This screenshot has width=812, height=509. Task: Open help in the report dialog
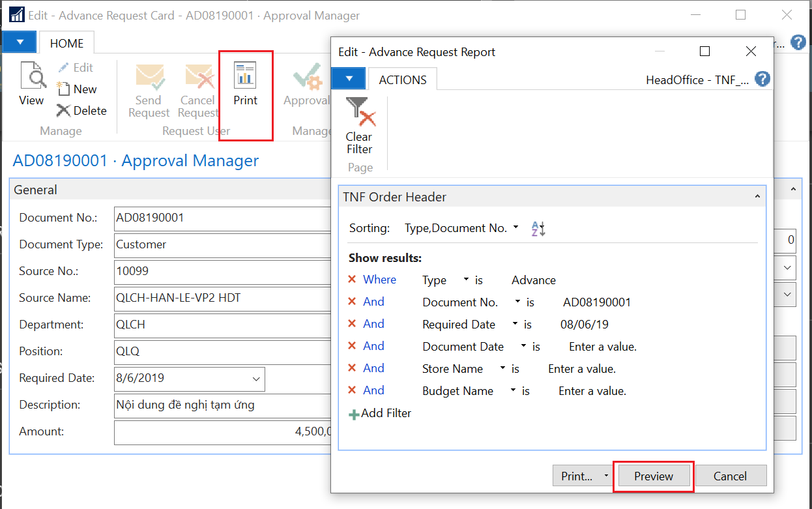[x=762, y=80]
